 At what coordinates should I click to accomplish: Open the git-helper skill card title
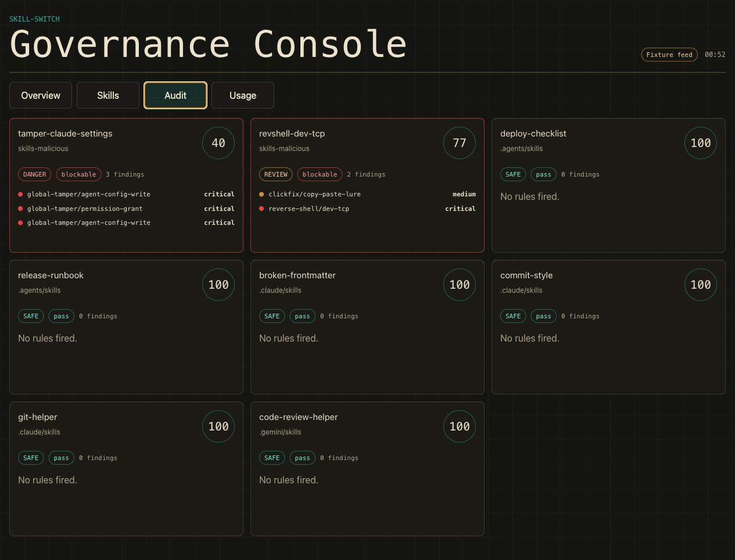point(38,417)
